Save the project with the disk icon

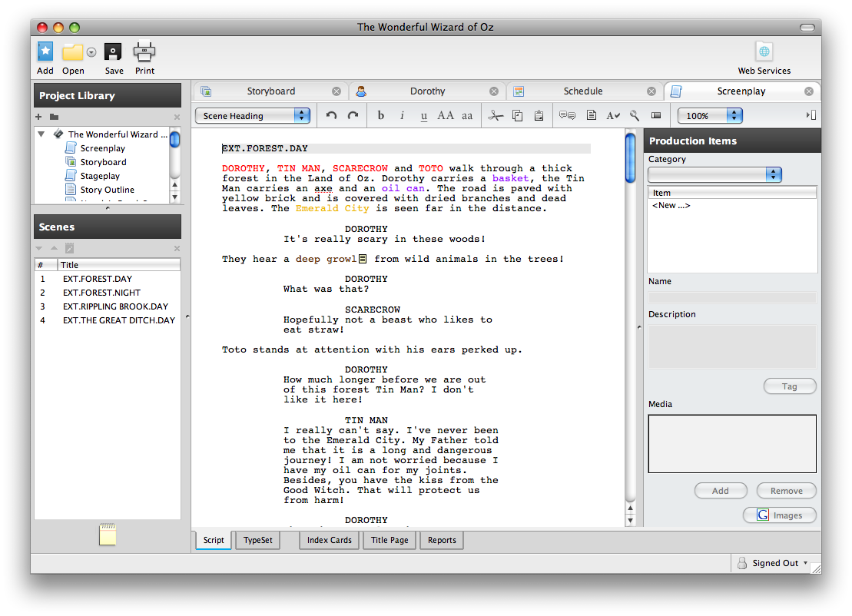click(113, 52)
